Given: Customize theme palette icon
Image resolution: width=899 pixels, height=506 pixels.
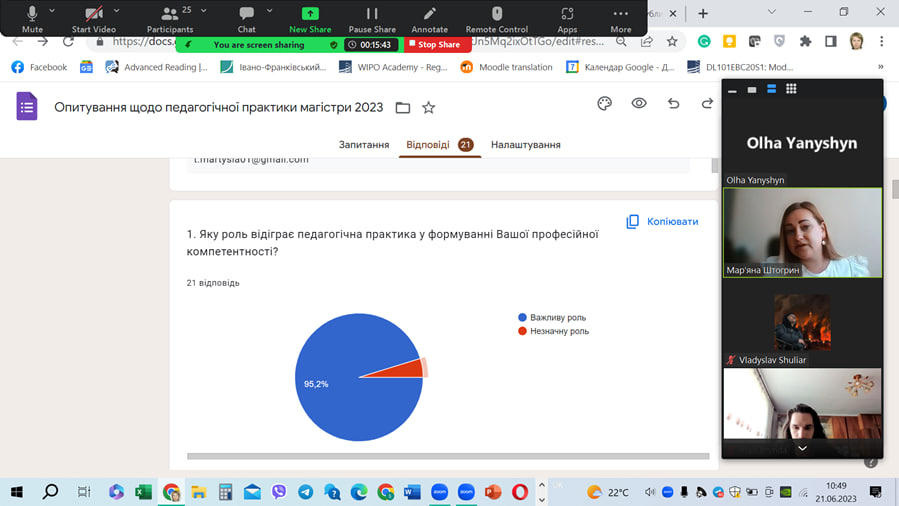Looking at the screenshot, I should click(x=604, y=104).
